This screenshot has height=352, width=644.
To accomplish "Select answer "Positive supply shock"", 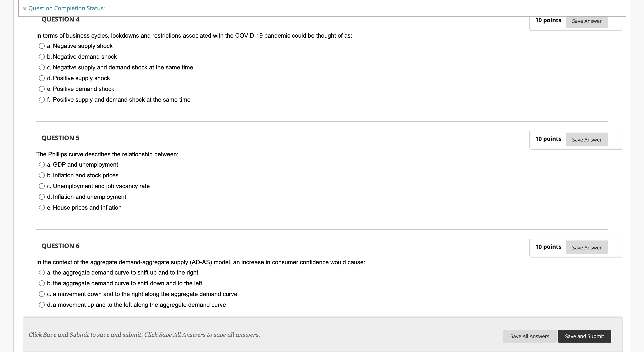I will (42, 78).
